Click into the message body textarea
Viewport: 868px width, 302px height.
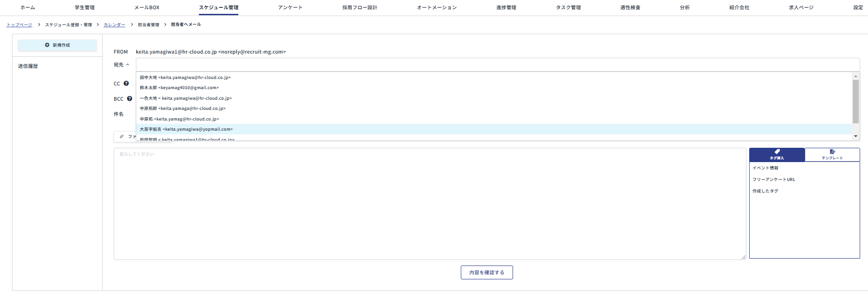point(430,204)
